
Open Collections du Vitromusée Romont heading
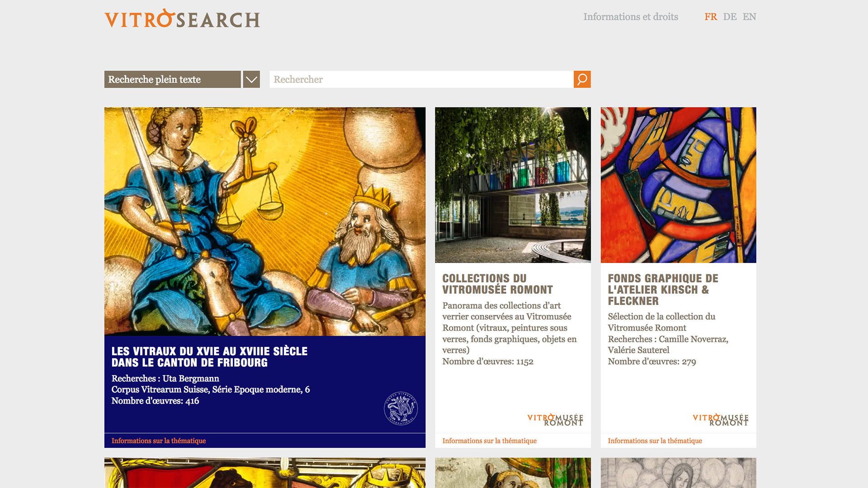point(497,284)
